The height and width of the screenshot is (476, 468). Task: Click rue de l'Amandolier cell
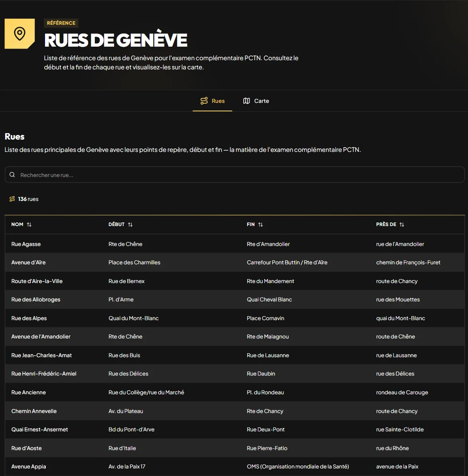pos(400,244)
